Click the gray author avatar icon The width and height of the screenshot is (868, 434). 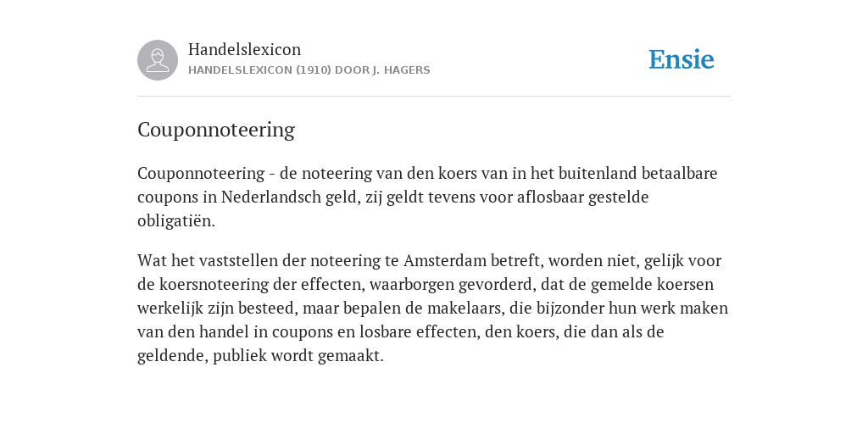[158, 60]
